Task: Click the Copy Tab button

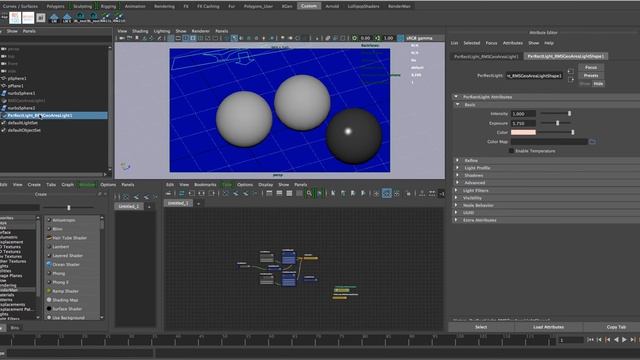Action: tap(616, 327)
